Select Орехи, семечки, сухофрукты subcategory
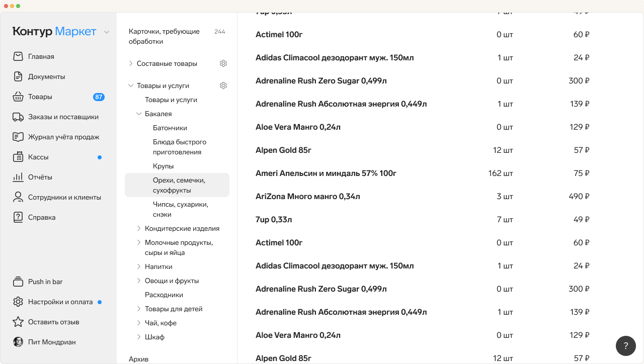This screenshot has width=644, height=364. [x=177, y=185]
